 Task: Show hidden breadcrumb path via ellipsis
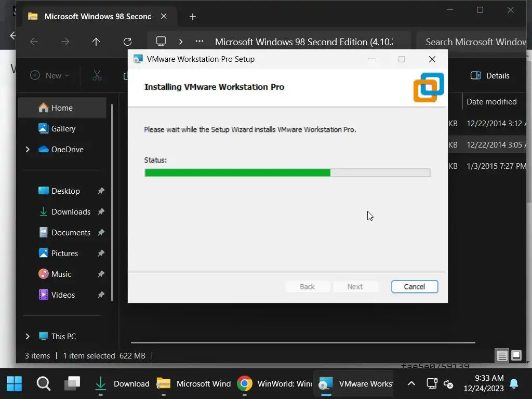coord(199,42)
